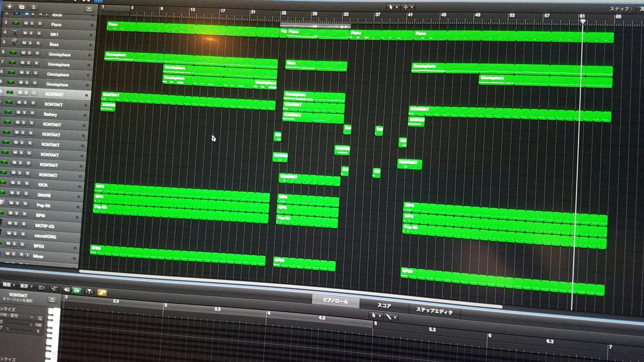
Task: Toggle the piano roll MIDI out speaker icon
Action: [x=66, y=290]
